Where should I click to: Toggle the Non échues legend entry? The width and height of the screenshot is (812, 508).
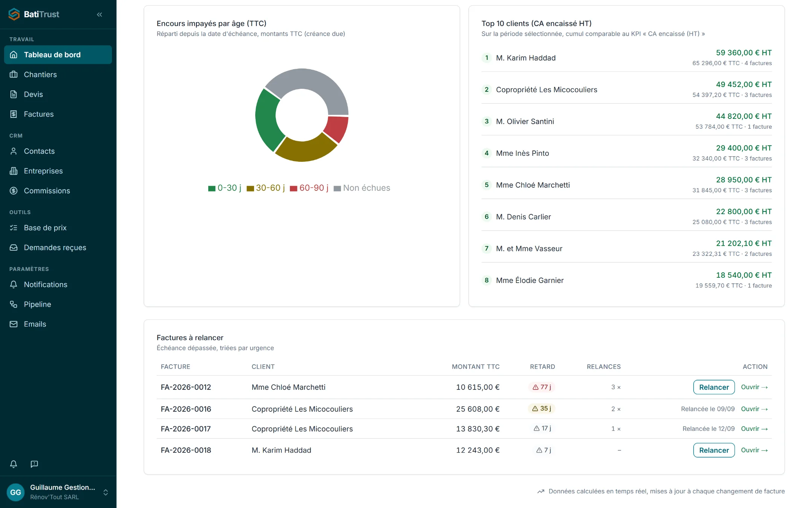[x=362, y=188]
